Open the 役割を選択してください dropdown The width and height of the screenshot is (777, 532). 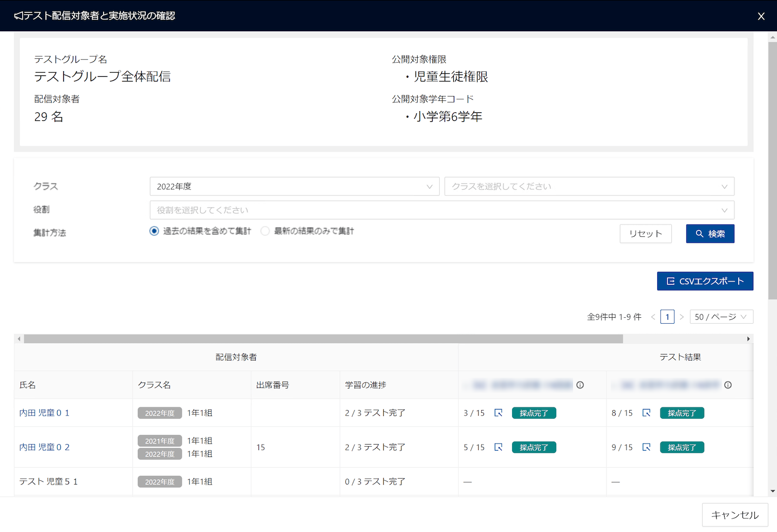point(441,210)
